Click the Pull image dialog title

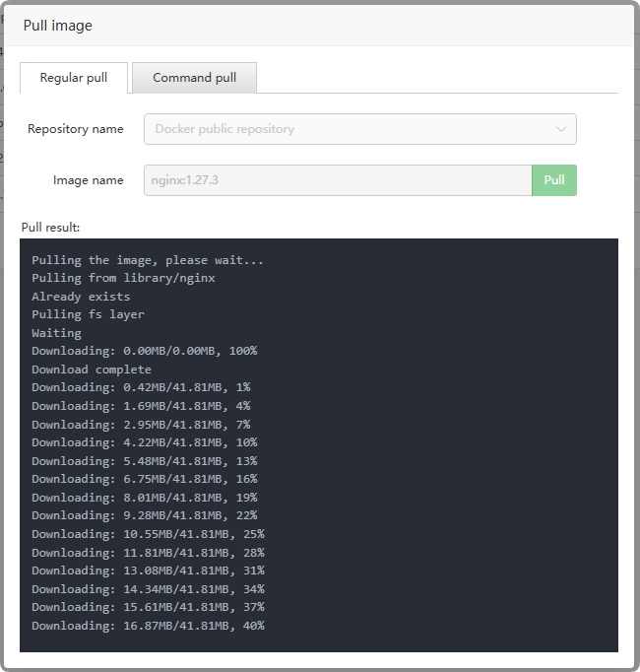click(x=58, y=26)
